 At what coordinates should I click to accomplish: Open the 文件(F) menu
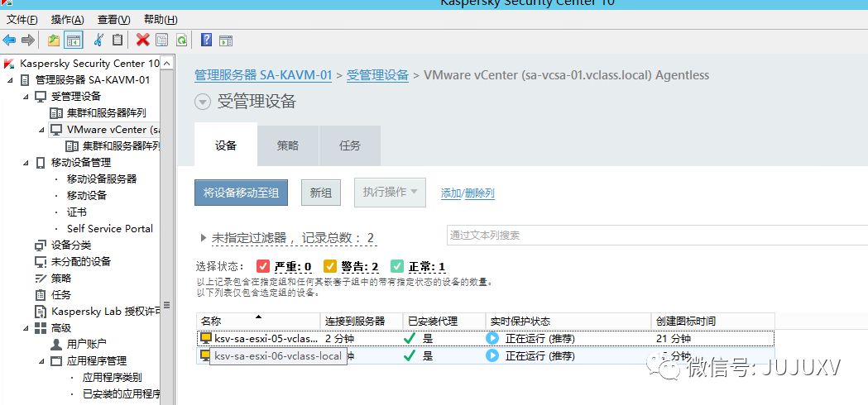(x=22, y=20)
